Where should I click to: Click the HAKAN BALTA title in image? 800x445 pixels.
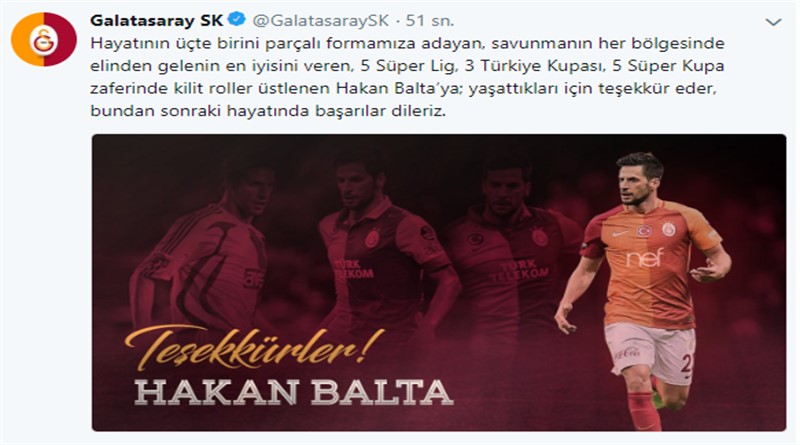[293, 392]
